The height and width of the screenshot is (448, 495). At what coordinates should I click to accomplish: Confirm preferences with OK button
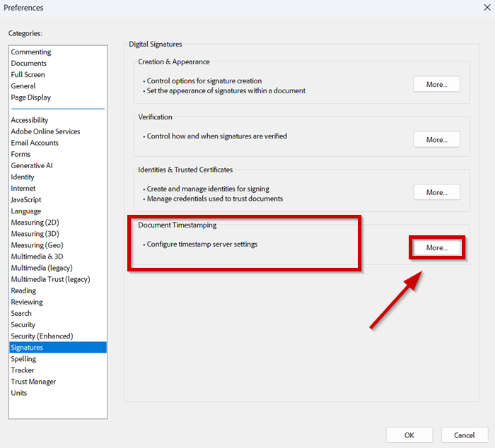tap(409, 435)
